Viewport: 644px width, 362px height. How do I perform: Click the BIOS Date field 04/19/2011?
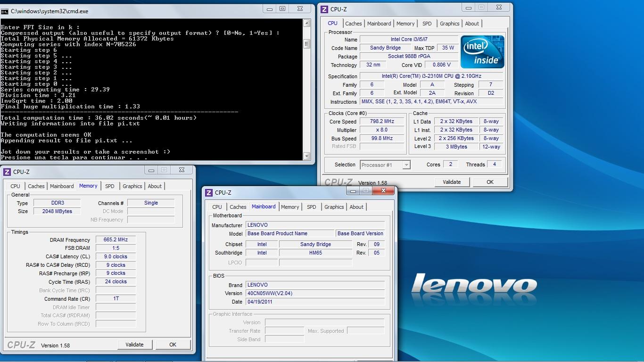tap(315, 302)
